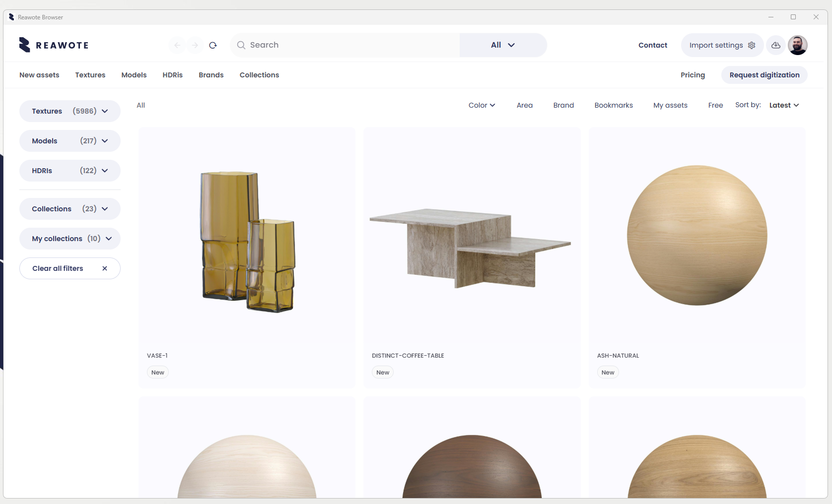The image size is (832, 504).
Task: Open the user profile avatar
Action: tap(798, 45)
